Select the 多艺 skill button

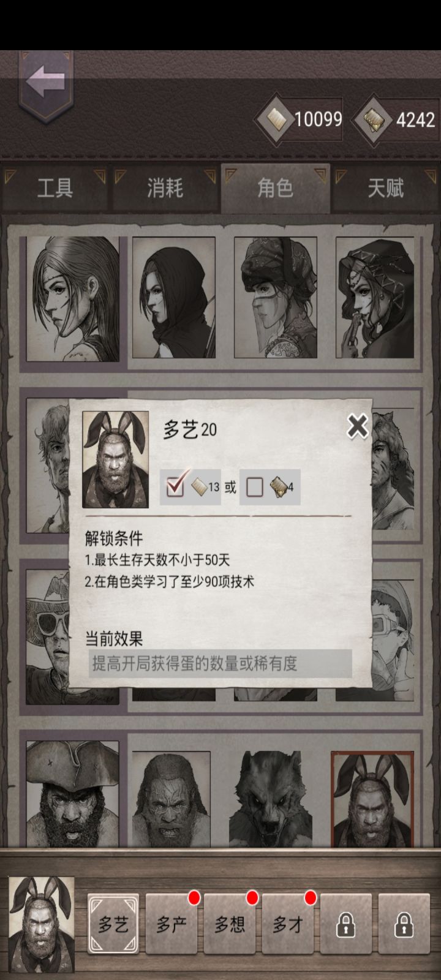coord(113,924)
